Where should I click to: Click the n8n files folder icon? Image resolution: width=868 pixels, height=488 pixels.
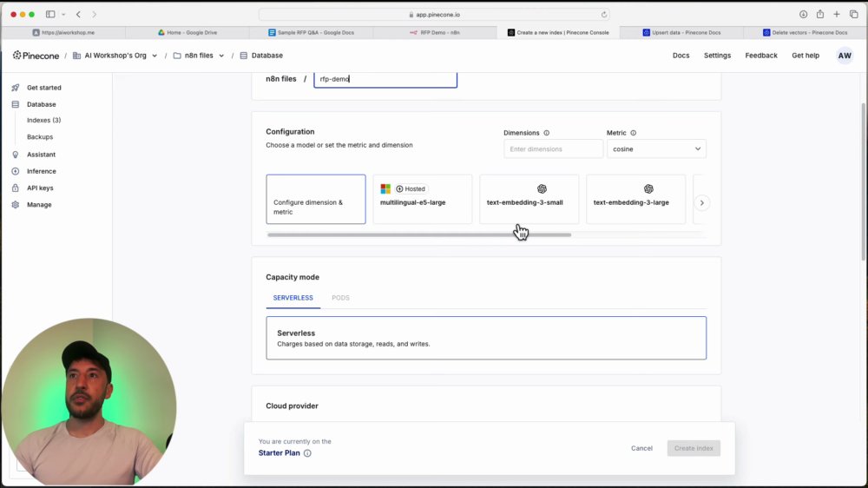(x=177, y=56)
